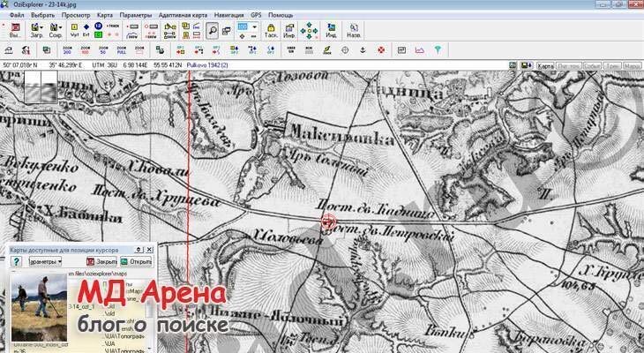Open the Просмотр menu
The image size is (644, 353).
point(76,15)
